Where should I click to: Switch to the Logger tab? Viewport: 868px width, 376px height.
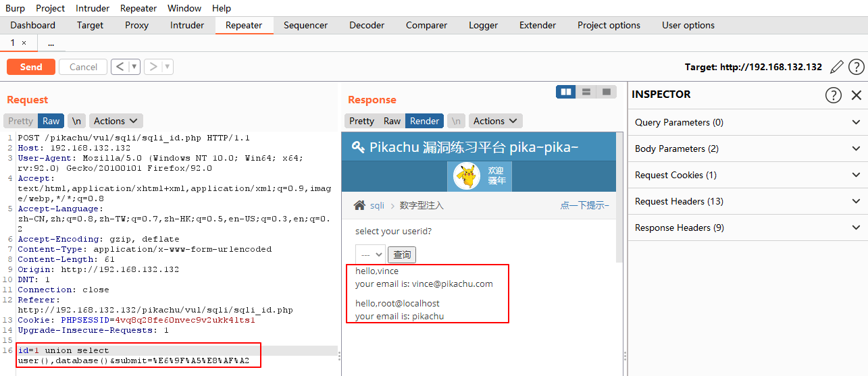pos(483,25)
